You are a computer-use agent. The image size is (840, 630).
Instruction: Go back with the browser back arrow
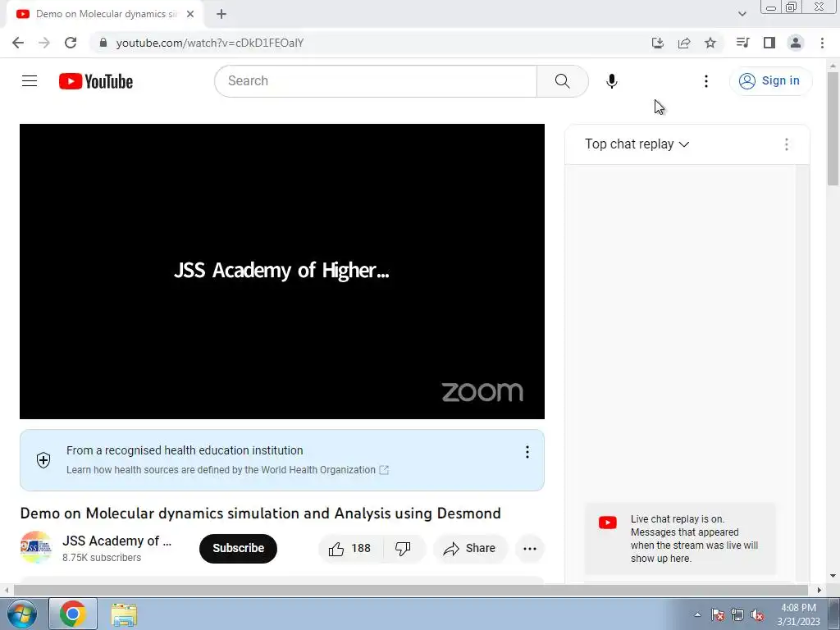[x=18, y=43]
